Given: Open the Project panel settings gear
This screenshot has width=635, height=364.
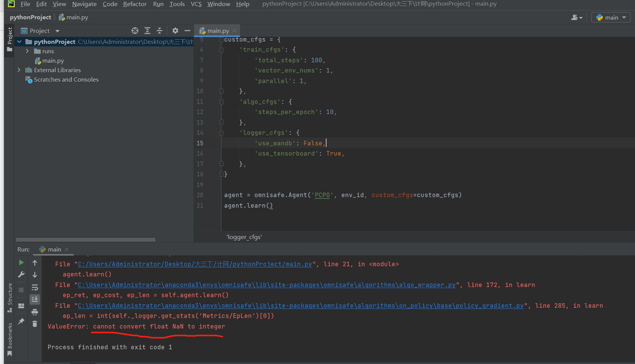Looking at the screenshot, I should click(175, 31).
